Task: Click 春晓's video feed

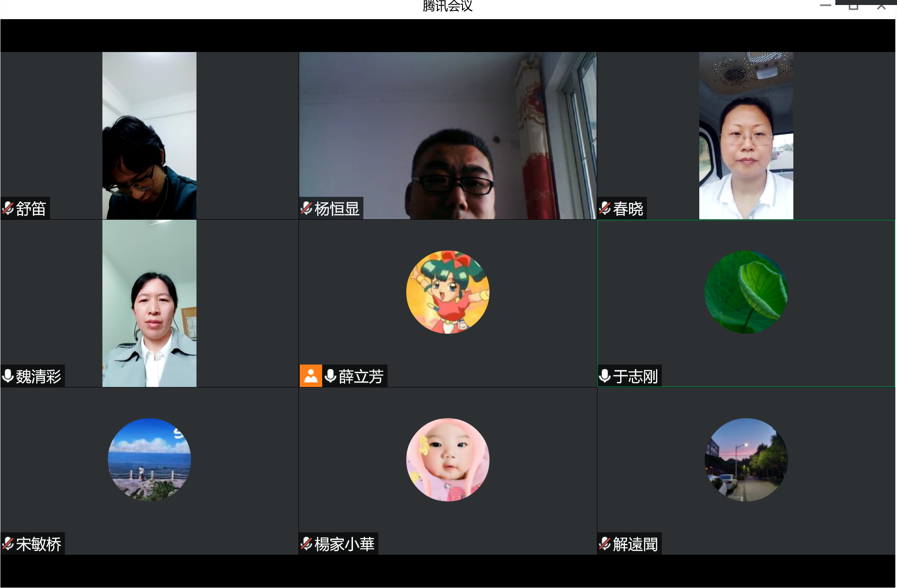Action: 746,135
